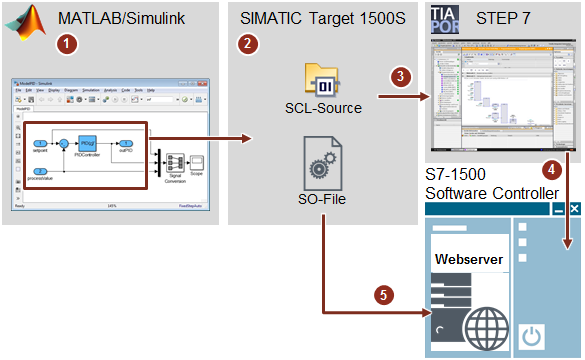Click the Hide/Show Explorer Bar icon
This screenshot has width=585, height=360.
18,116
